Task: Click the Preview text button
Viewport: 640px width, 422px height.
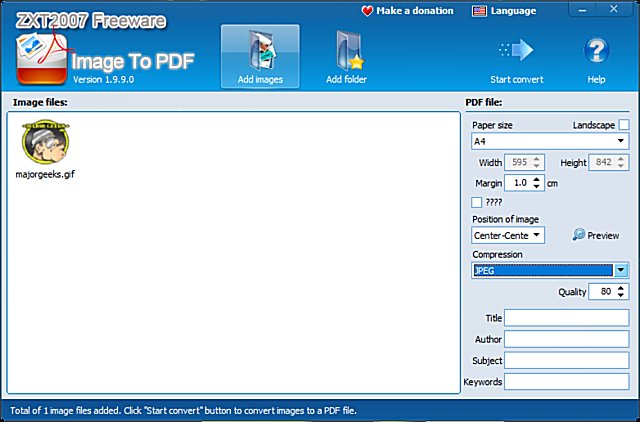Action: (x=603, y=235)
